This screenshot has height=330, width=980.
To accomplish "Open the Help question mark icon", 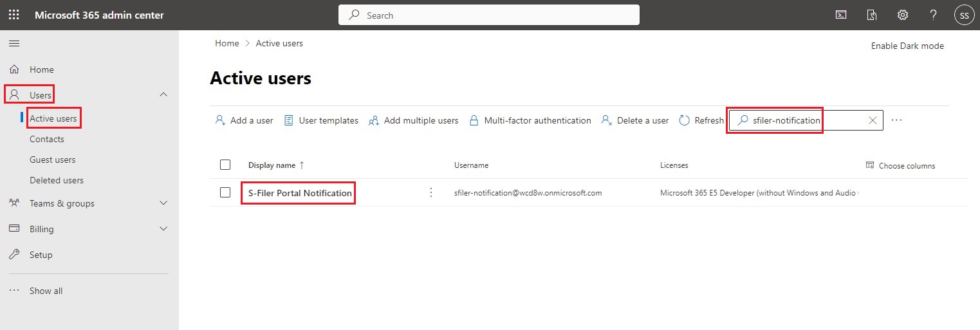I will click(934, 15).
